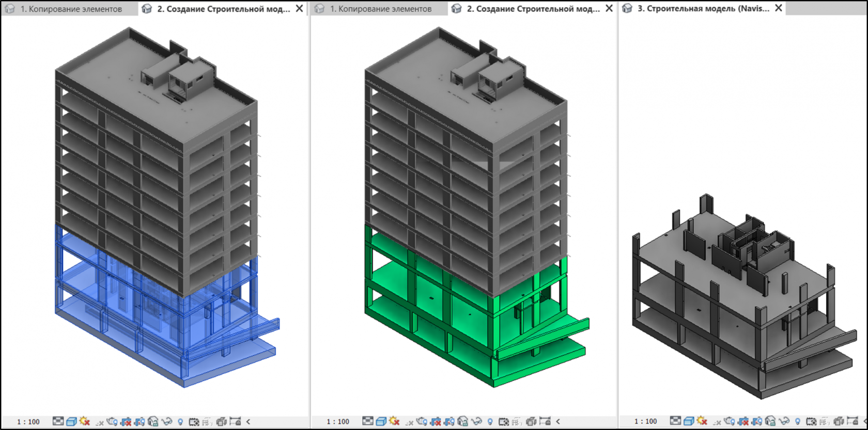This screenshot has height=430, width=868.
Task: Open 1:100 scale list in blue-model view
Action: [28, 422]
